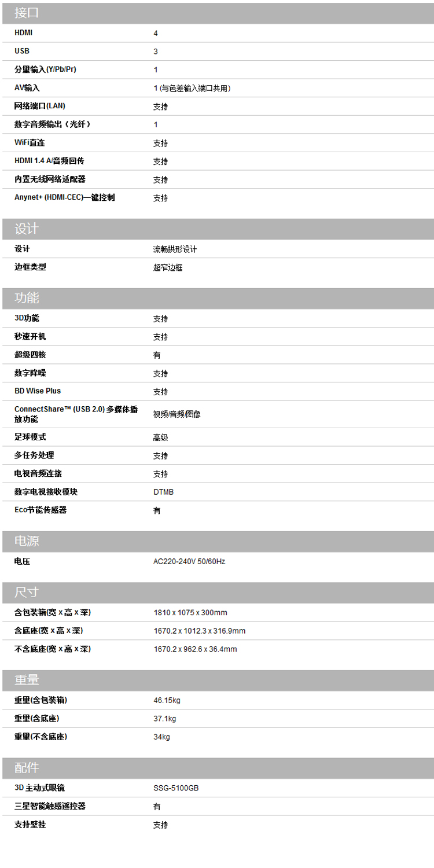Select the 网络端口(LAN) label
434x868 pixels.
(40, 106)
